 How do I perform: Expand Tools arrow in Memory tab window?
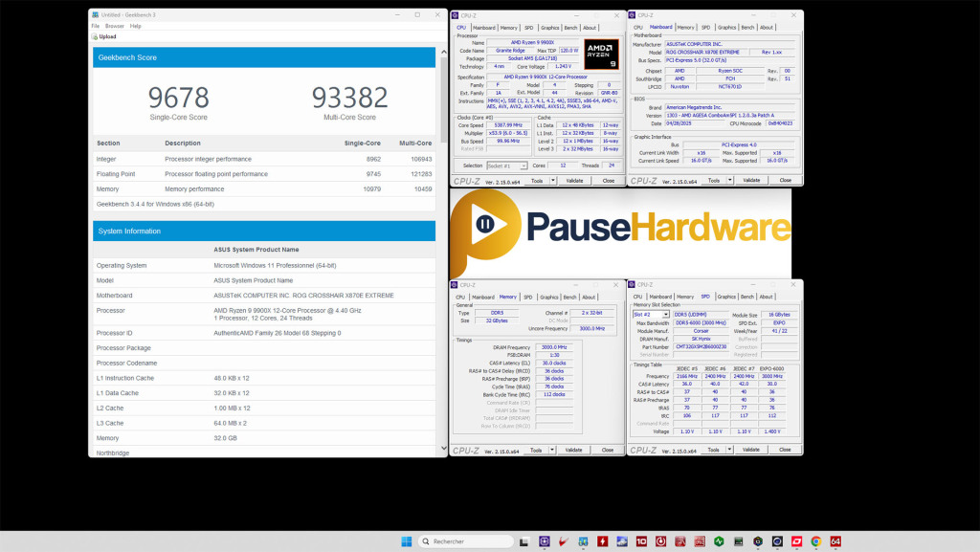pos(552,450)
